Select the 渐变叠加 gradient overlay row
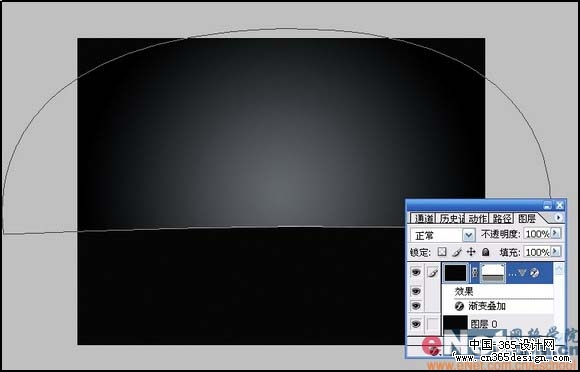Image resolution: width=580 pixels, height=372 pixels. coord(498,306)
